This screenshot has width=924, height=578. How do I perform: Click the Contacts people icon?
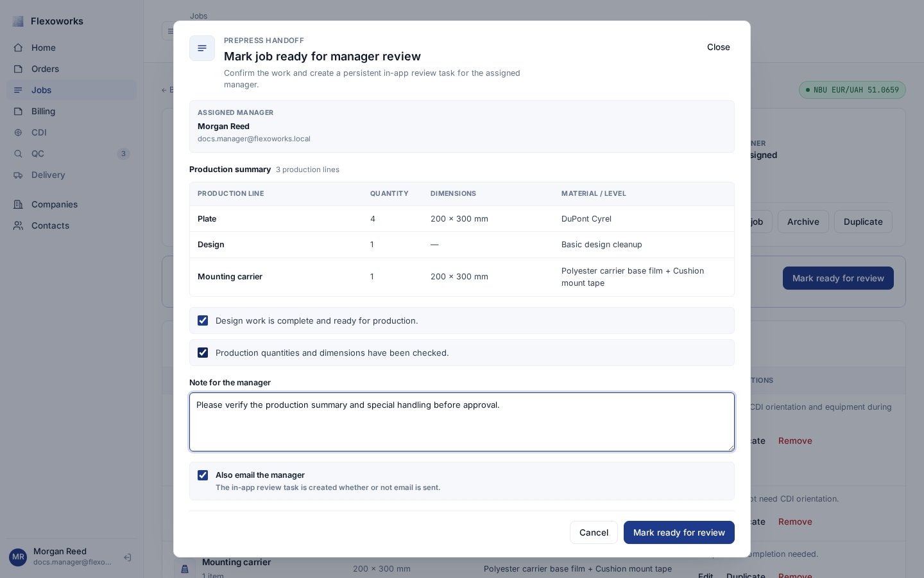click(x=18, y=225)
